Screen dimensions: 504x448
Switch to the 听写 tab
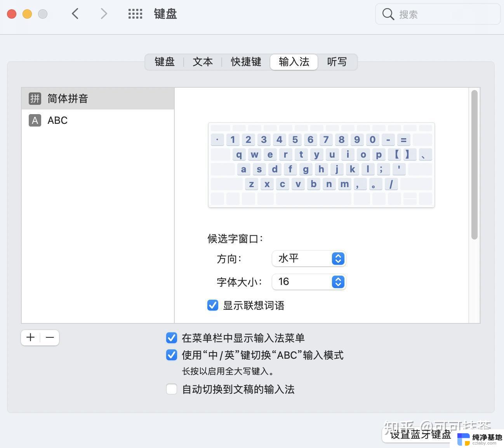pyautogui.click(x=337, y=62)
